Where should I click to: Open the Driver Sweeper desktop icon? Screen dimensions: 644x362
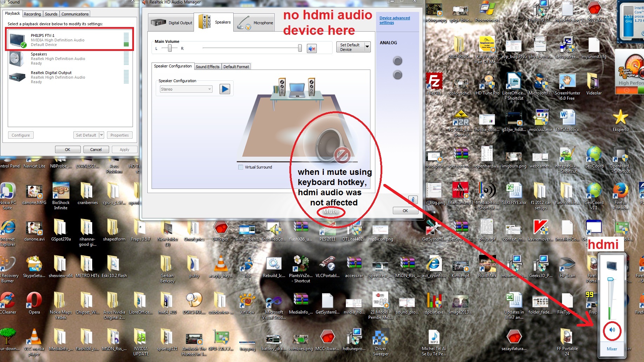(x=381, y=342)
